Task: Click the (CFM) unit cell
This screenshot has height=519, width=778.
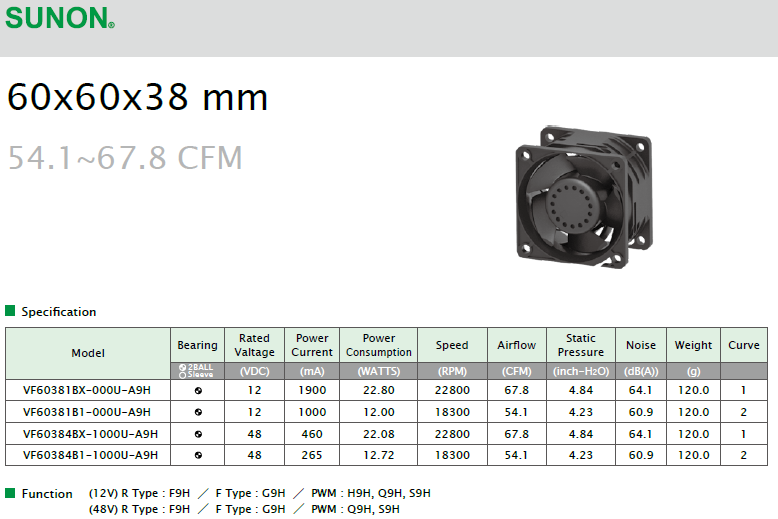Action: (517, 371)
